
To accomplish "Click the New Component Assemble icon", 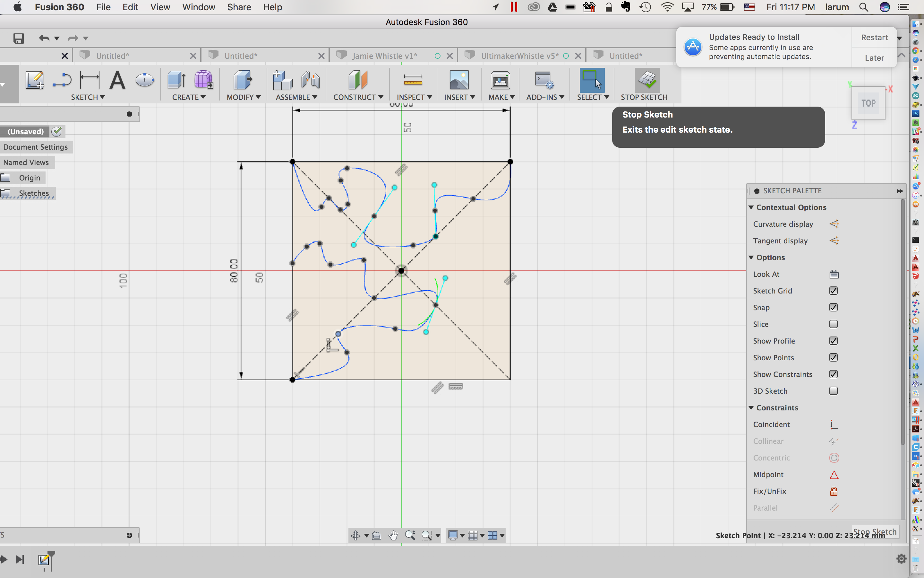I will point(283,80).
